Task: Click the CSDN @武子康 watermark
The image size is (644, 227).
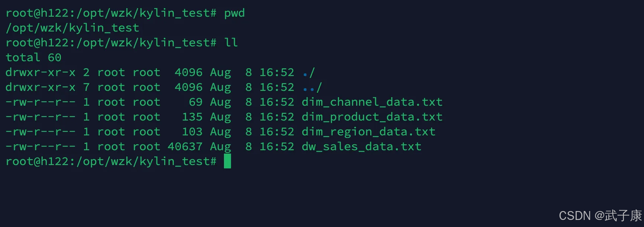Action: pyautogui.click(x=600, y=216)
